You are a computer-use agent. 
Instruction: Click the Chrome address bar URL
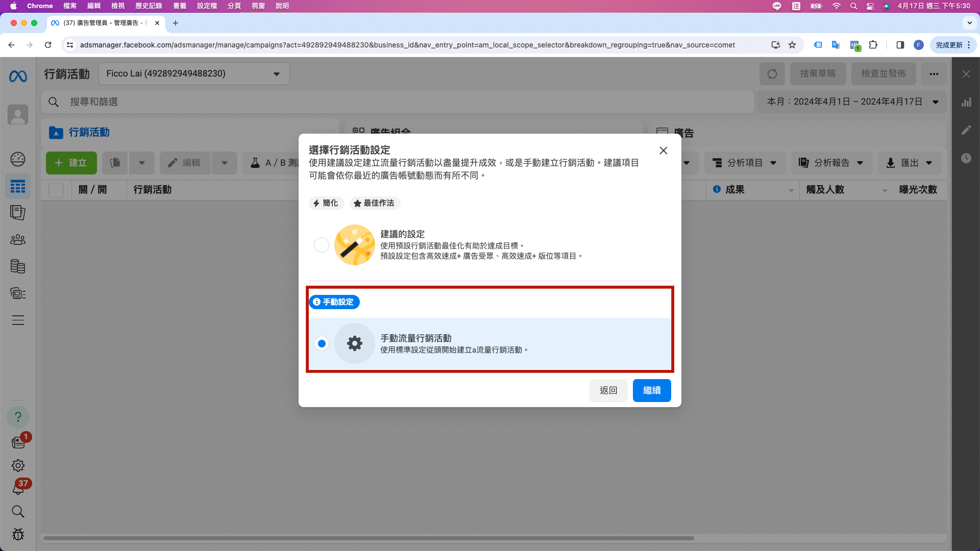point(407,45)
